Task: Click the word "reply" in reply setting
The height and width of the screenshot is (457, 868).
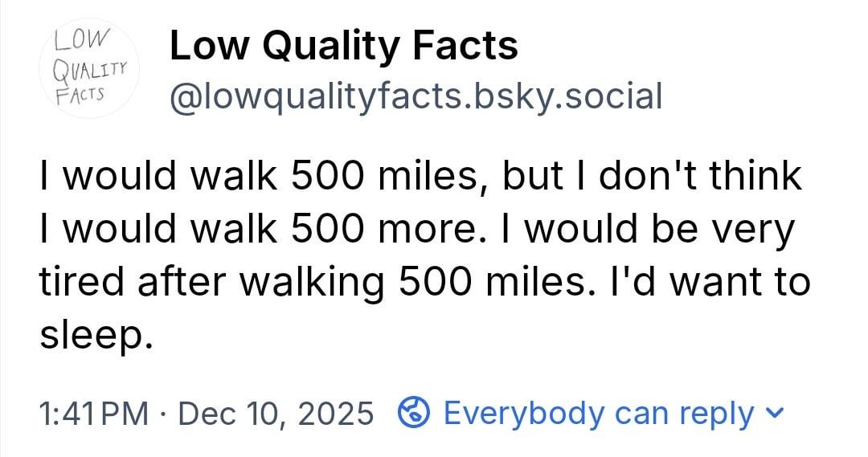Action: [717, 414]
